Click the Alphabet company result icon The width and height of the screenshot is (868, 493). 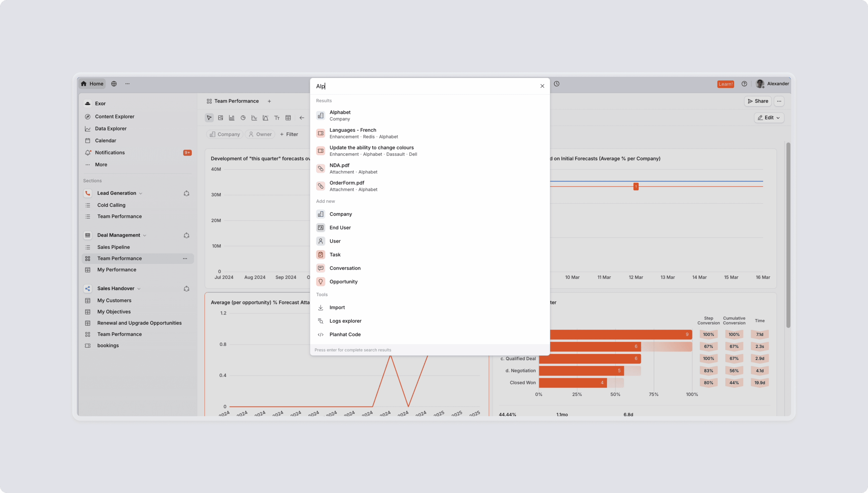pyautogui.click(x=320, y=115)
